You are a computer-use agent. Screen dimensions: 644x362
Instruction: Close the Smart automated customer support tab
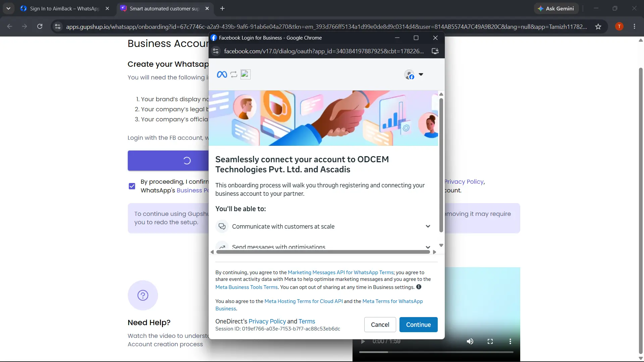[x=207, y=8]
